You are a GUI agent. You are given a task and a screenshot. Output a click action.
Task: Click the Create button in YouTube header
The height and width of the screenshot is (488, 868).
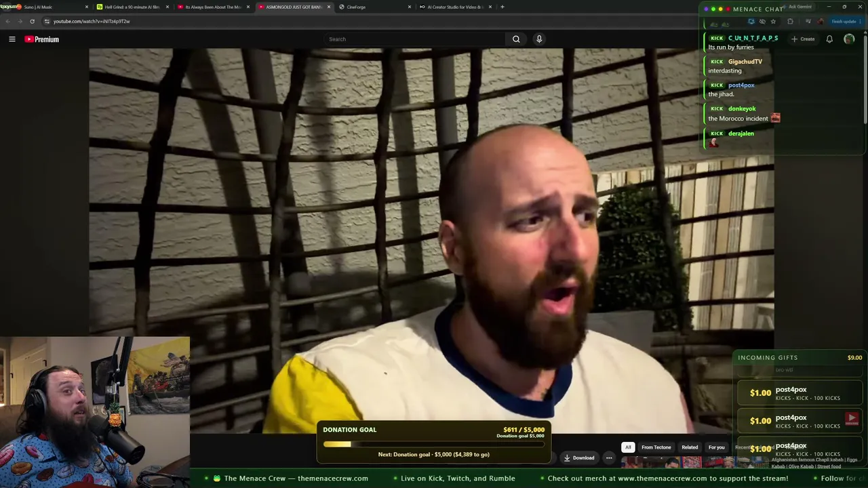pos(804,39)
